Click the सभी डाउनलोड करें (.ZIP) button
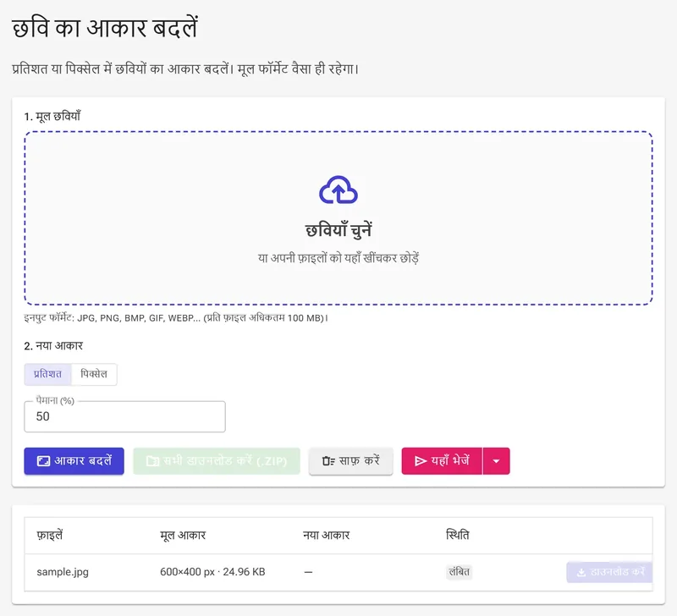677x616 pixels. pos(217,461)
